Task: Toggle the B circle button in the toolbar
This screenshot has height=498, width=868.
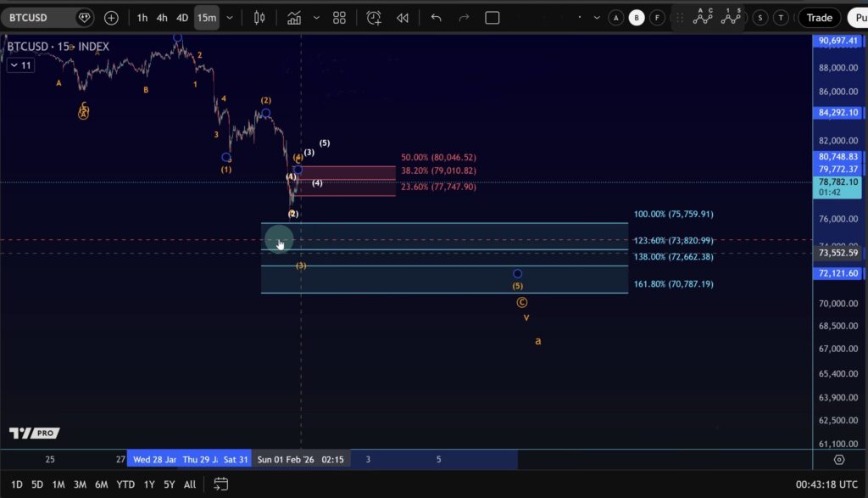Action: 637,18
